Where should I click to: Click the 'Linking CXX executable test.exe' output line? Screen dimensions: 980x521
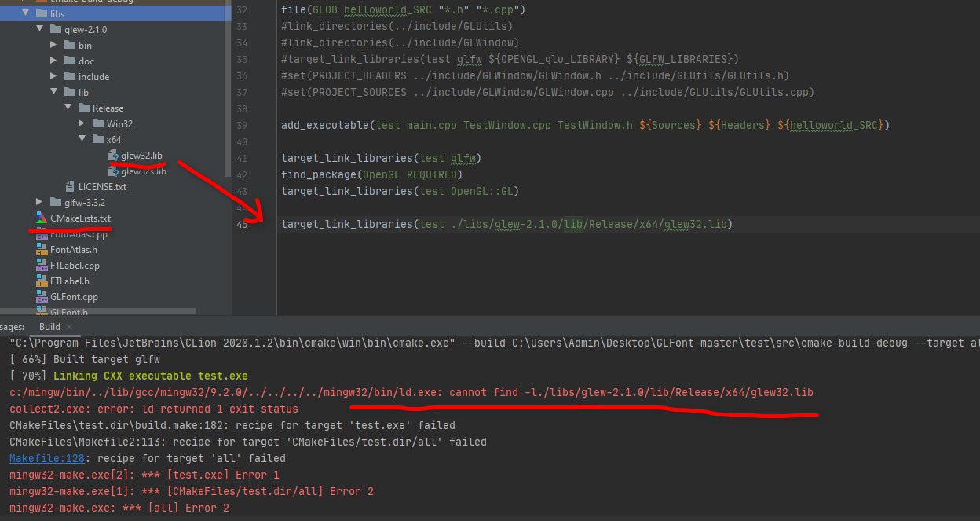[x=129, y=376]
